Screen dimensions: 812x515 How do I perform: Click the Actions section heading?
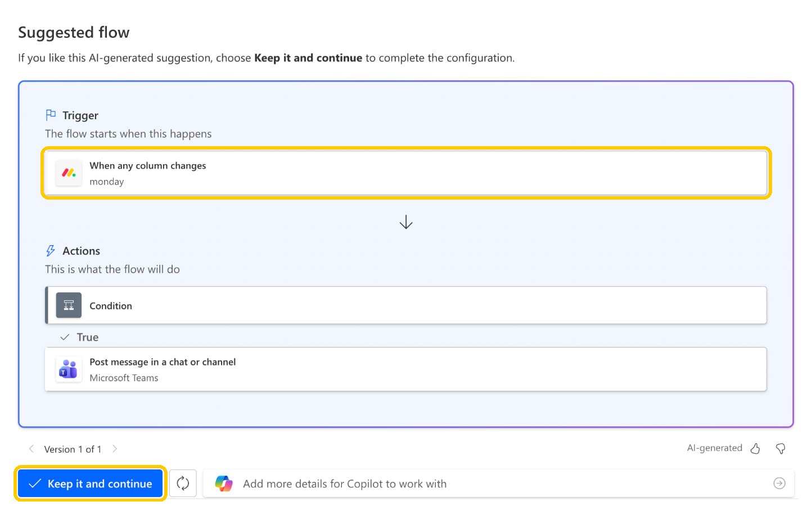tap(82, 251)
